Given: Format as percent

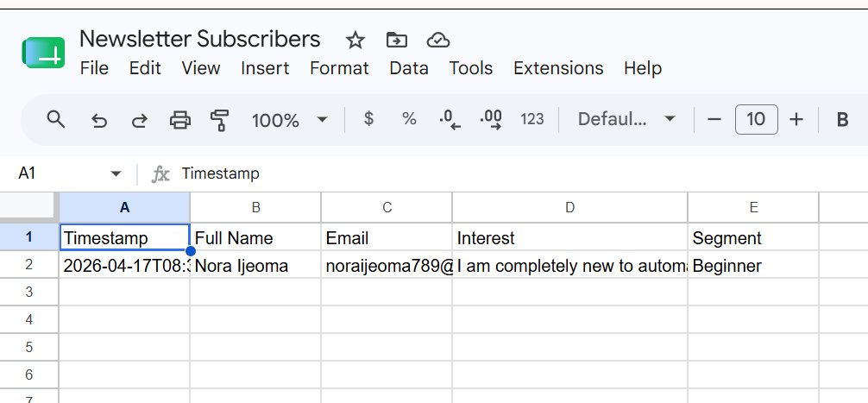Looking at the screenshot, I should click(409, 118).
